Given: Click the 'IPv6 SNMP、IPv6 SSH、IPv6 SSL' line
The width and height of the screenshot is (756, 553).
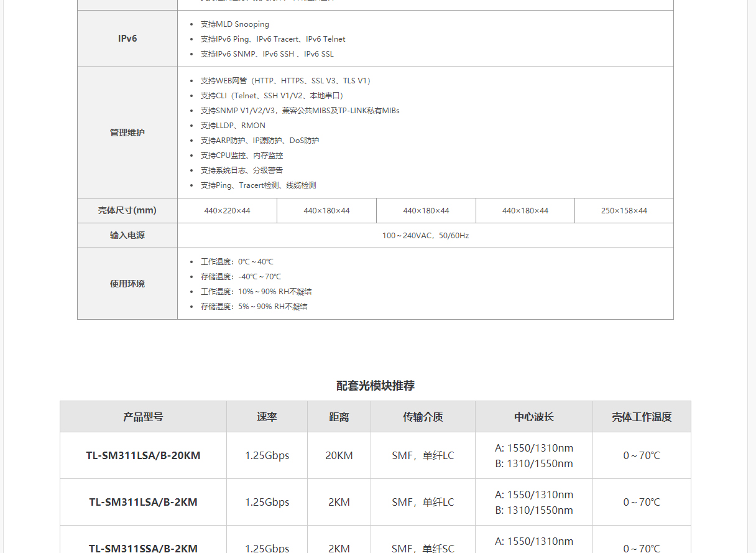Looking at the screenshot, I should pos(267,54).
